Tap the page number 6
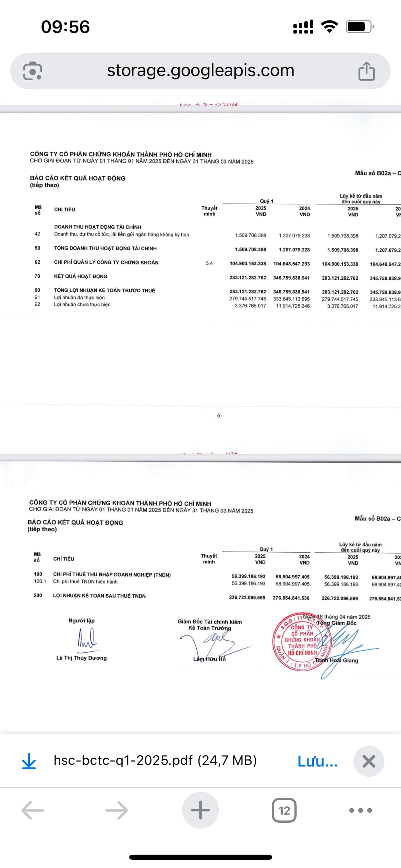The height and width of the screenshot is (868, 401). point(219,415)
